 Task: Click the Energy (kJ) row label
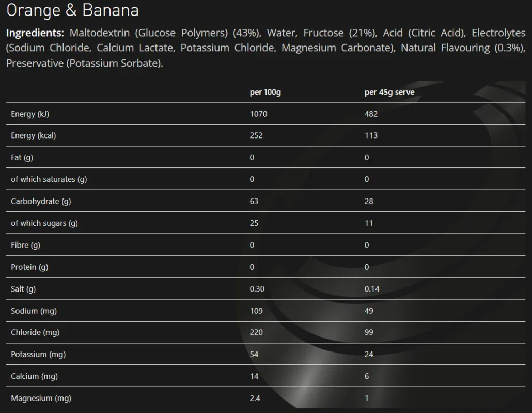pyautogui.click(x=30, y=114)
